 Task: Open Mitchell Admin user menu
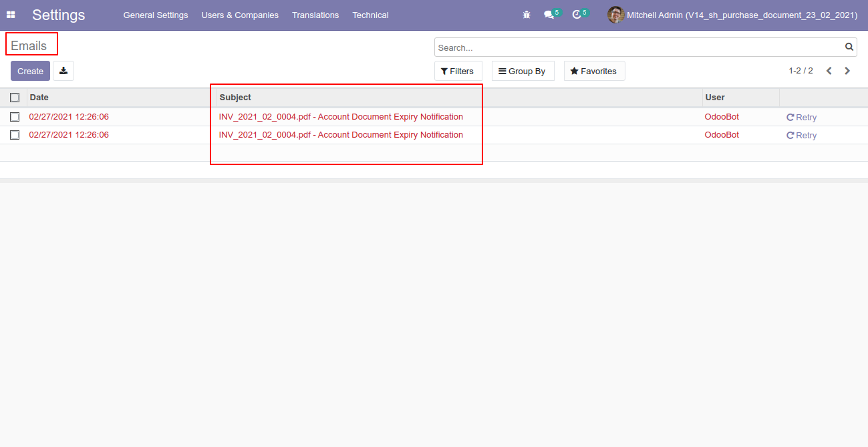(x=732, y=15)
